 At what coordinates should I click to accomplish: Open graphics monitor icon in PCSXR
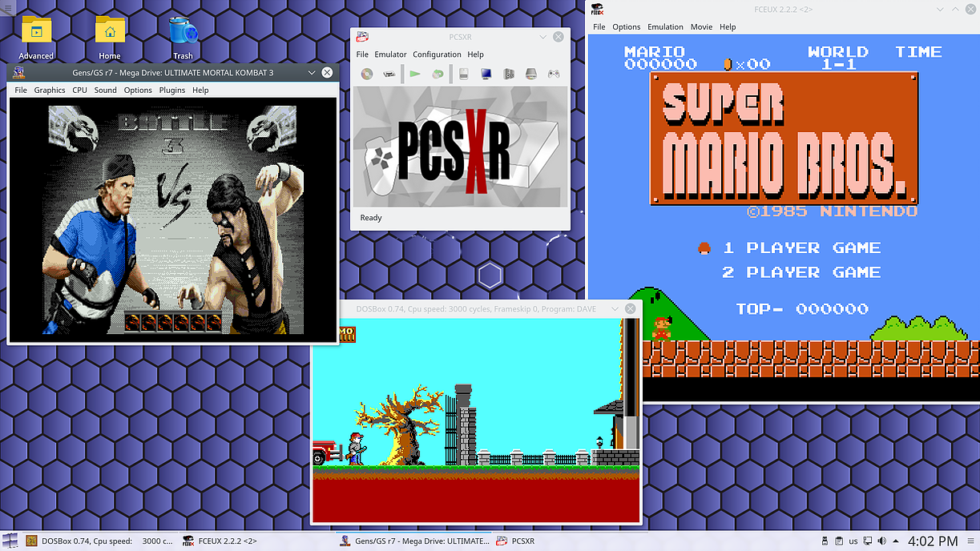coord(486,74)
